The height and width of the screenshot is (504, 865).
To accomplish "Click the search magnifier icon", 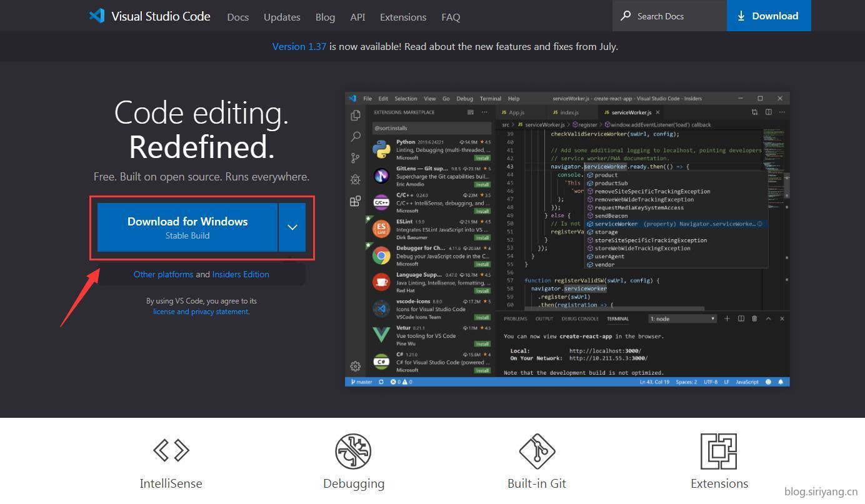I will tap(625, 16).
